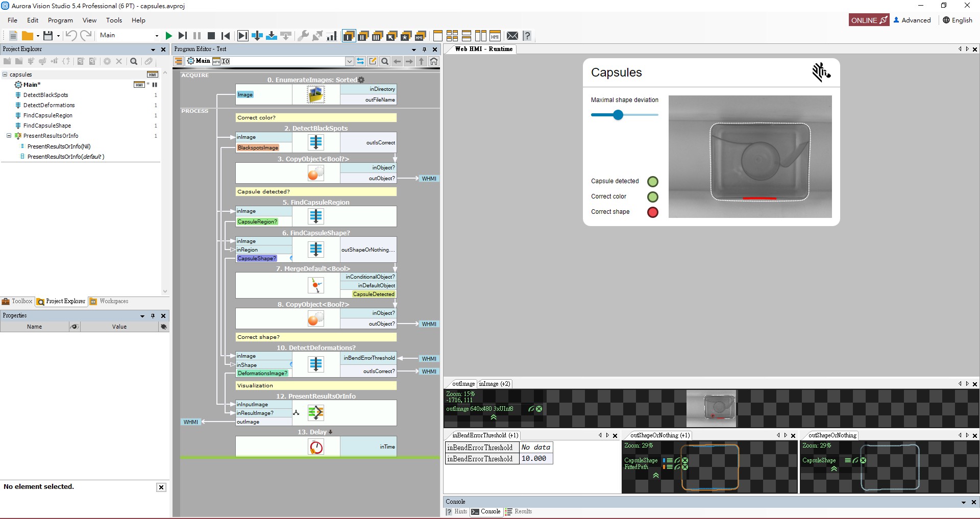This screenshot has height=519, width=980.
Task: Click the HMI designer layout icon
Action: (x=495, y=36)
